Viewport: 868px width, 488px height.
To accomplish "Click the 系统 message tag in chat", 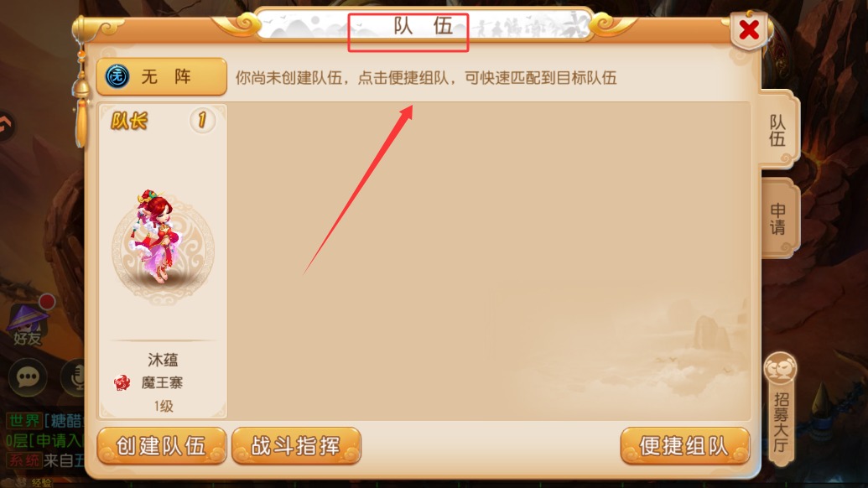I will 24,460.
